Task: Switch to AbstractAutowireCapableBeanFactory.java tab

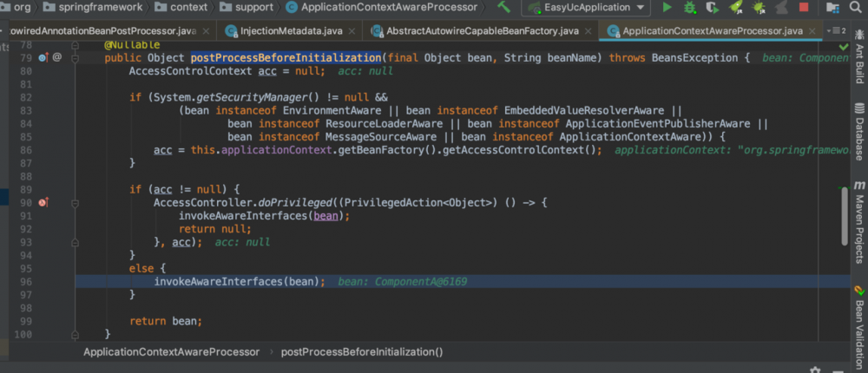Action: point(474,31)
